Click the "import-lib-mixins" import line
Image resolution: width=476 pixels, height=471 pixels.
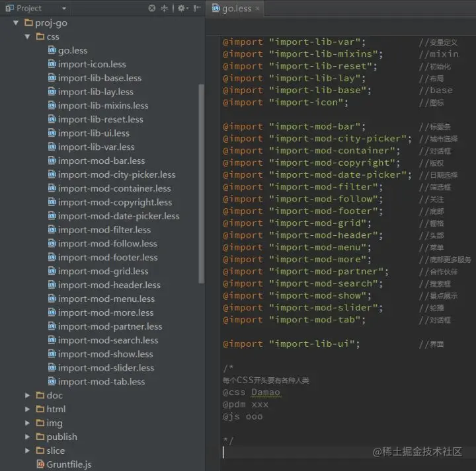(303, 54)
